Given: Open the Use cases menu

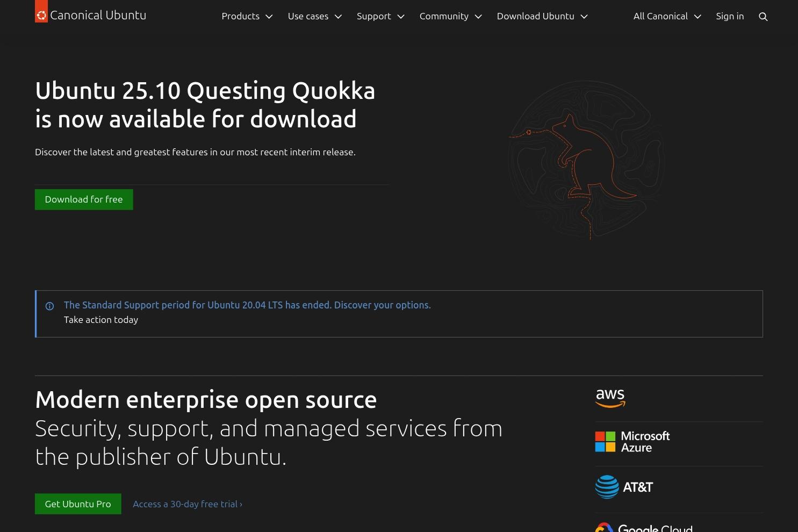Looking at the screenshot, I should [315, 16].
